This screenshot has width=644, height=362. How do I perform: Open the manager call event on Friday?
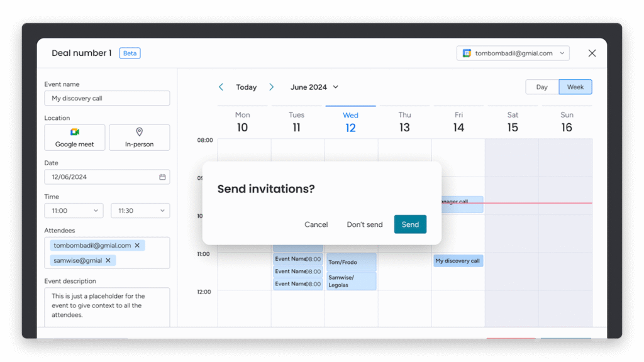click(x=462, y=204)
